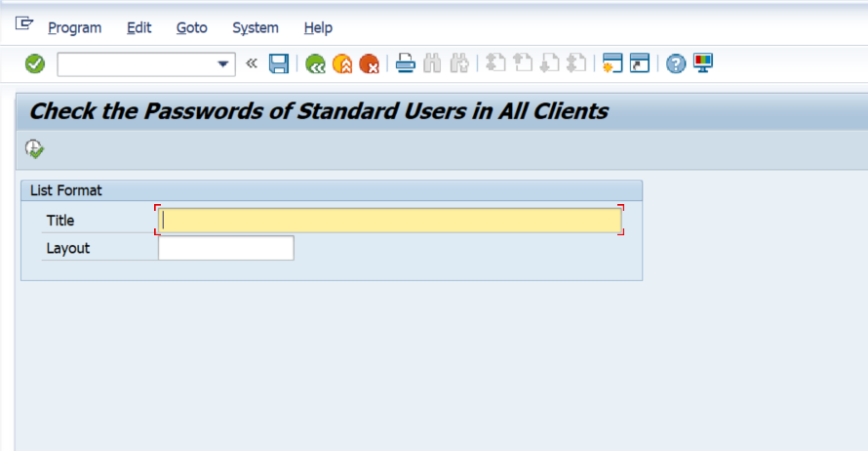The width and height of the screenshot is (868, 451).
Task: Click the green Back arrow icon
Action: coord(315,64)
